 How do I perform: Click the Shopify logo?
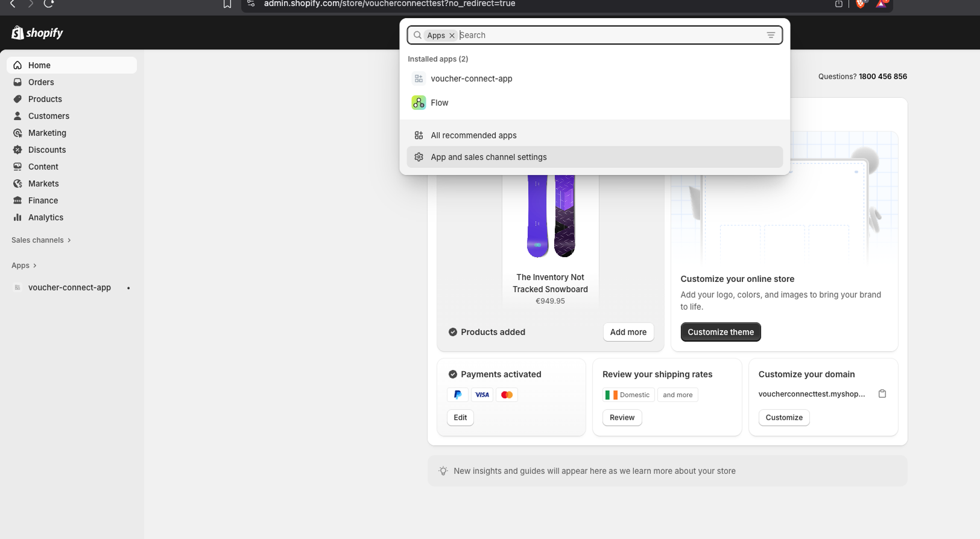point(37,33)
